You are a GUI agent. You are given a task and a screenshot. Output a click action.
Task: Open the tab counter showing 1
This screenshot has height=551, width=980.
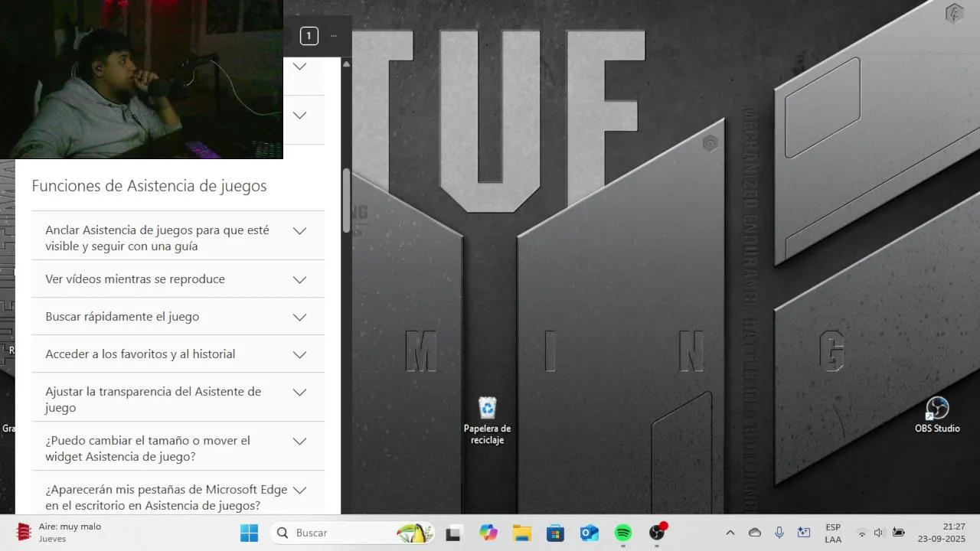tap(309, 36)
